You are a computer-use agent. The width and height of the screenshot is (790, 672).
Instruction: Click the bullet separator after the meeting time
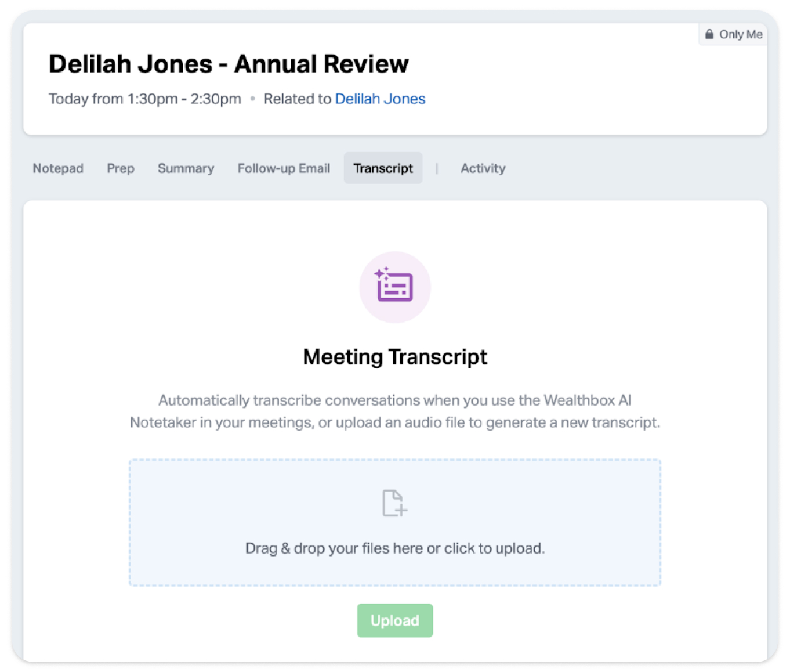click(x=252, y=99)
